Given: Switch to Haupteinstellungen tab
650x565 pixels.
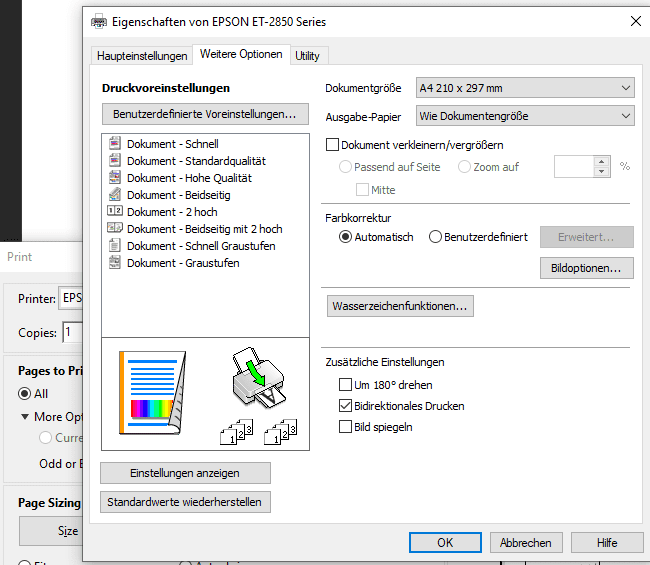Looking at the screenshot, I should tap(142, 56).
